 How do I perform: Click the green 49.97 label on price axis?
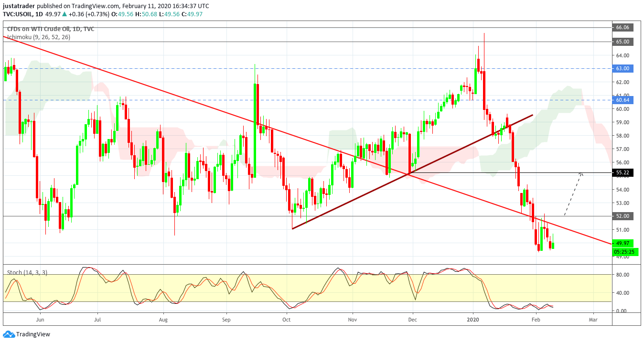[x=623, y=243]
